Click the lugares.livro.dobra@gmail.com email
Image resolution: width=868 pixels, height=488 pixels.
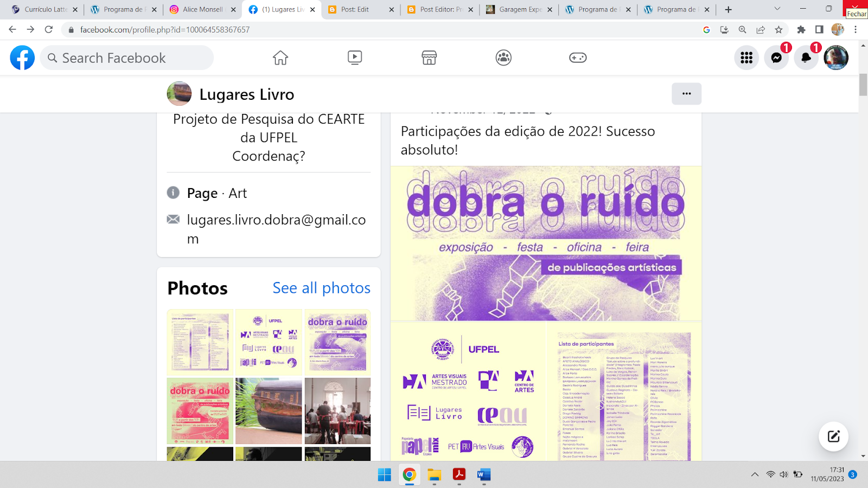click(276, 229)
